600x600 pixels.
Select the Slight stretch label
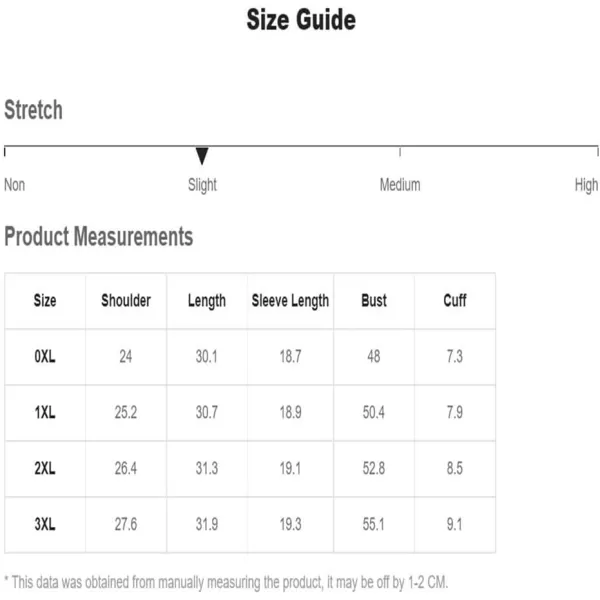click(x=202, y=185)
